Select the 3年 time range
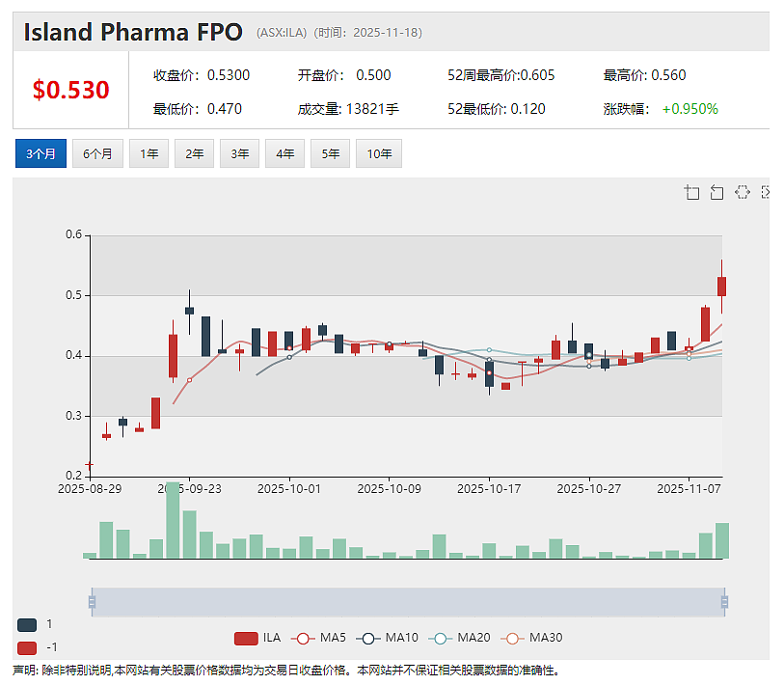The image size is (784, 685). [240, 153]
